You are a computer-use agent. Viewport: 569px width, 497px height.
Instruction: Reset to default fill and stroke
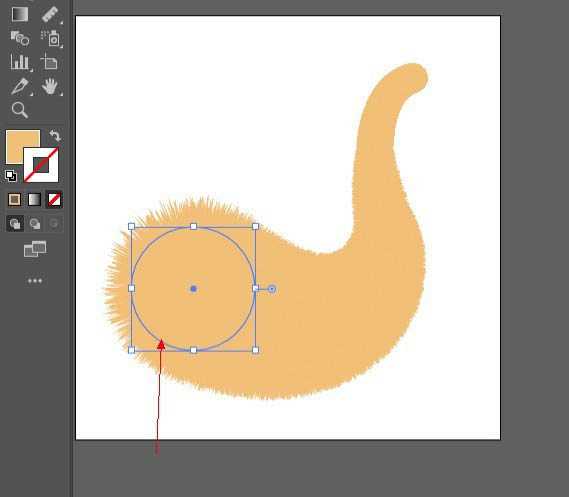click(x=11, y=176)
